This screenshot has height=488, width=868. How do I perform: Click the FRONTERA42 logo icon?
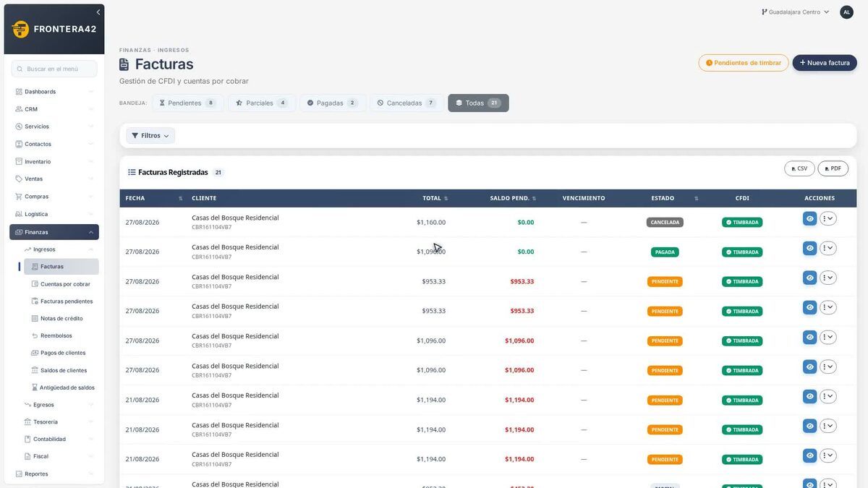point(20,29)
